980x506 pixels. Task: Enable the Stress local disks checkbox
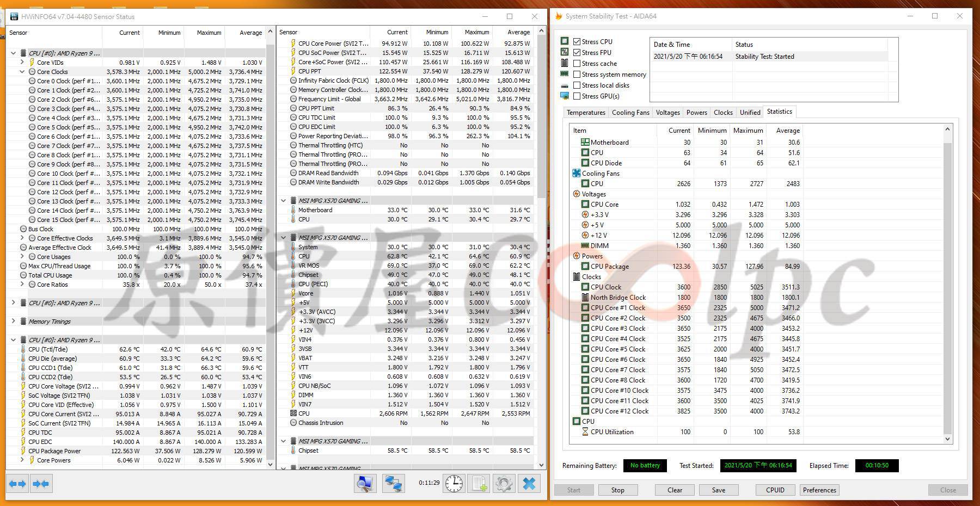[x=577, y=85]
